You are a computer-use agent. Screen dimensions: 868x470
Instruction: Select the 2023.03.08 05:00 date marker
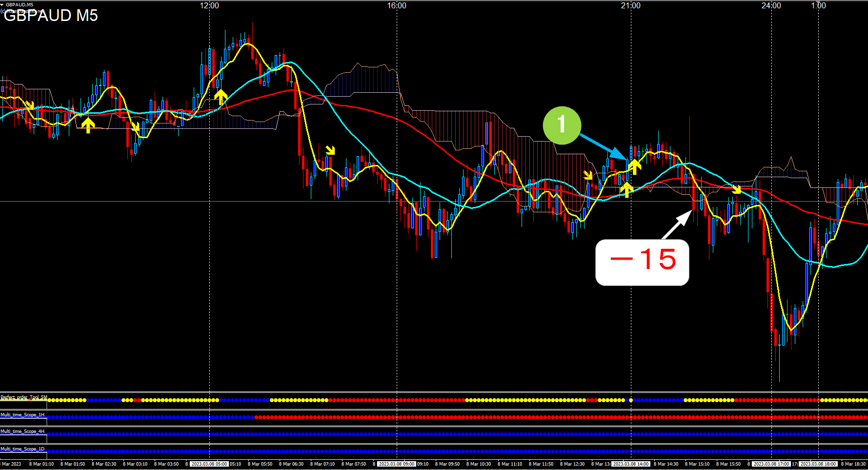click(x=209, y=464)
